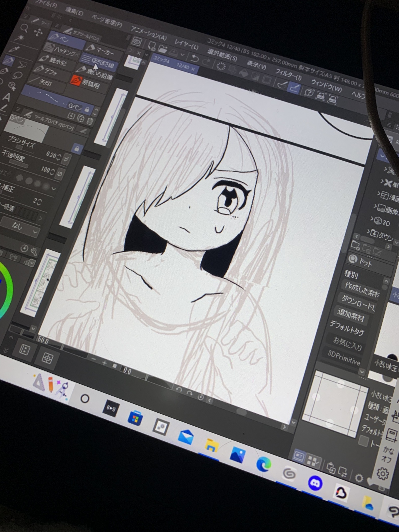Duplicate the selected sub tool
The height and width of the screenshot is (532, 399).
click(x=81, y=118)
